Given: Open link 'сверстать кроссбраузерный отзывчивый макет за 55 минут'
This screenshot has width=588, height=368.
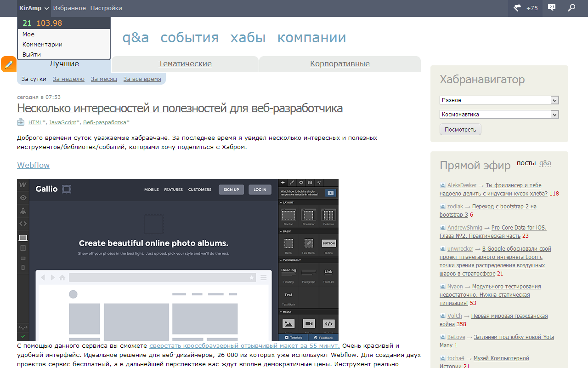Looking at the screenshot, I should click(244, 346).
